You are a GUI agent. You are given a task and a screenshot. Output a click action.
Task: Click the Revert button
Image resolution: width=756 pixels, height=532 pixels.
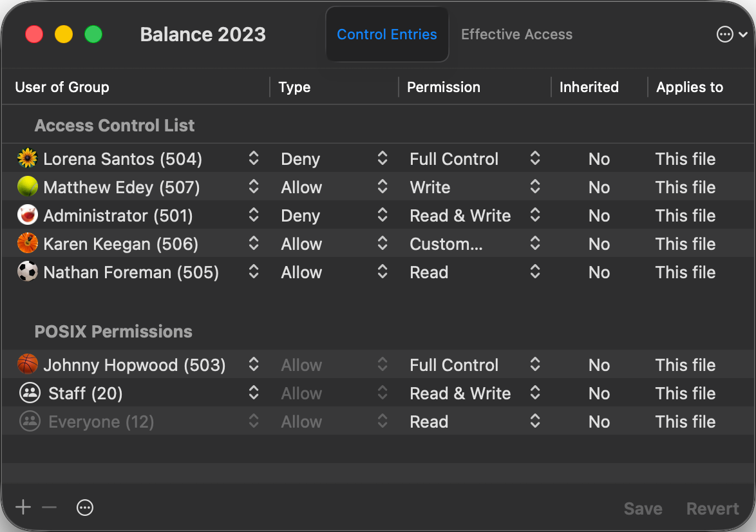[712, 508]
